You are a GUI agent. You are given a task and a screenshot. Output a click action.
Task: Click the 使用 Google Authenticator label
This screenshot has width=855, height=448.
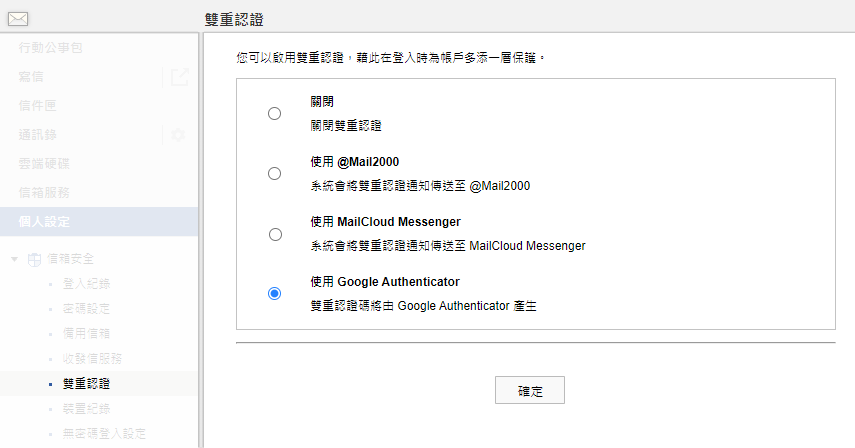click(x=385, y=282)
